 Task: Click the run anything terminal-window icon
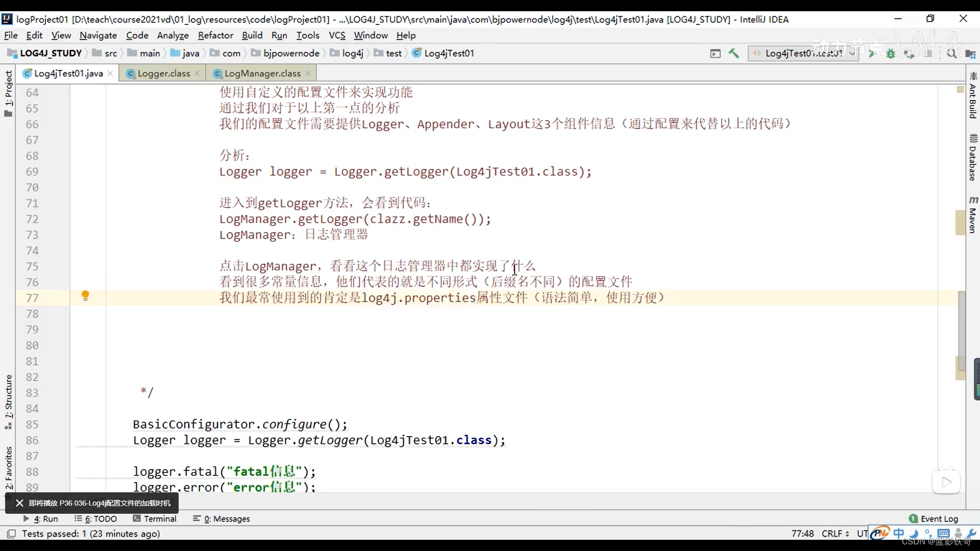pyautogui.click(x=715, y=53)
